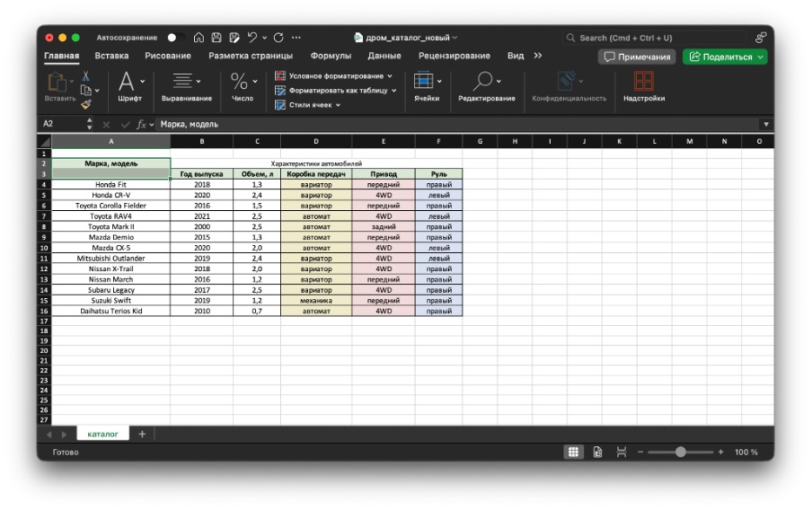This screenshot has width=812, height=510.
Task: Click the Name Box showing A2
Action: (62, 124)
